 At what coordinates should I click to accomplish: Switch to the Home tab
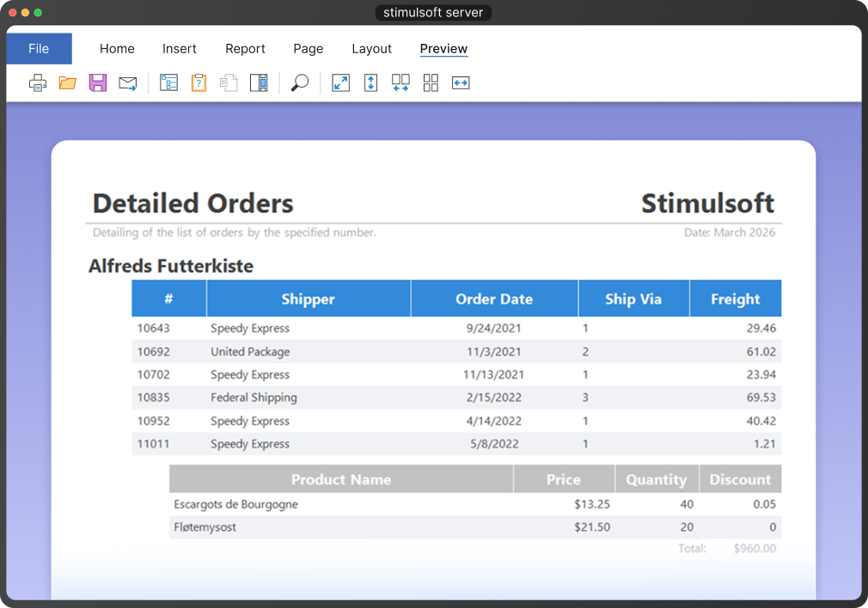tap(117, 49)
